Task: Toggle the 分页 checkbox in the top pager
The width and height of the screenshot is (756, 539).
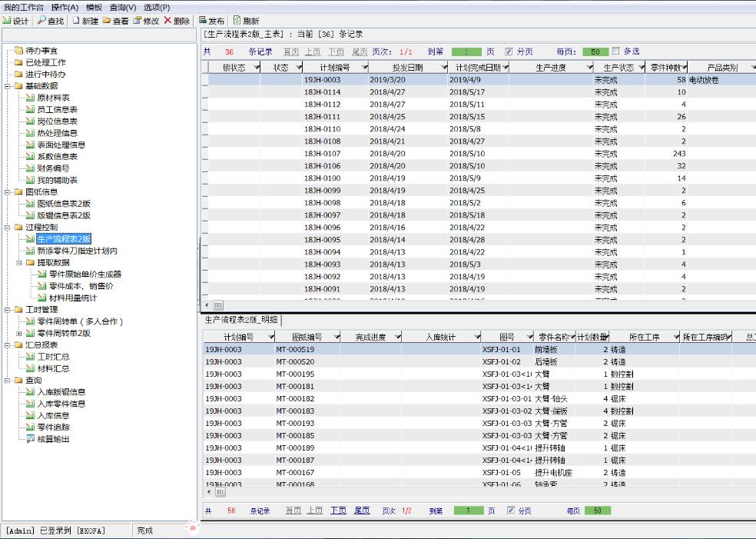Action: coord(509,52)
